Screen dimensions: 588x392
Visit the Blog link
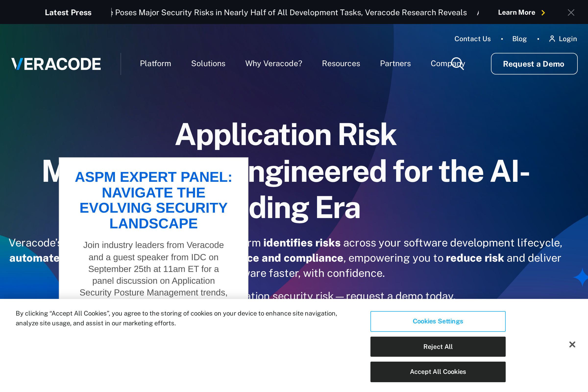point(519,39)
